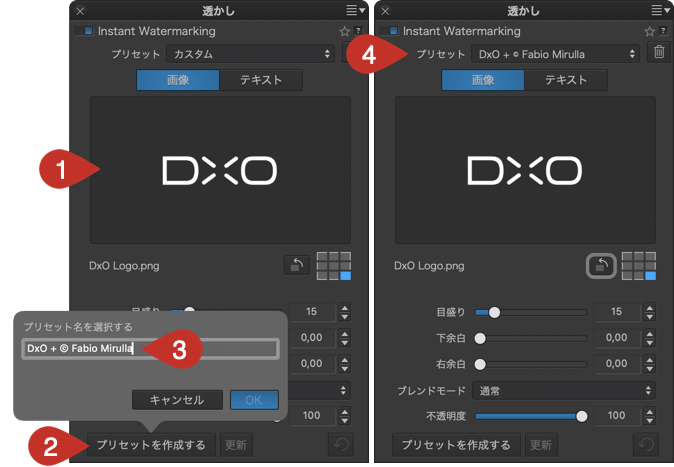Select top-left position cell in left grid
The image size is (674, 467).
tap(322, 256)
